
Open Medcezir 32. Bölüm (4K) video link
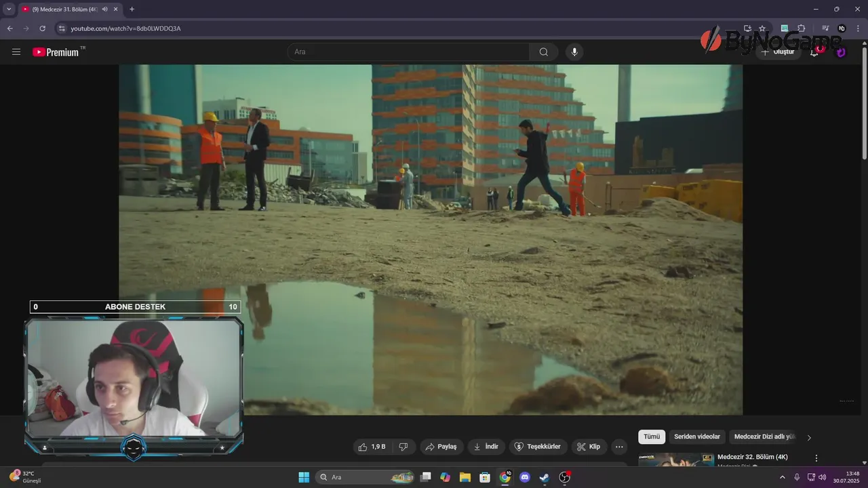click(753, 457)
